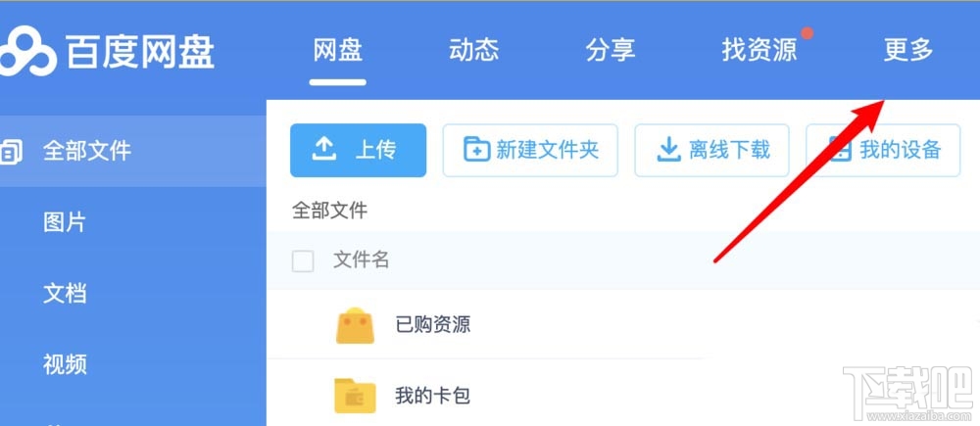Go to the 分享 tab
The width and height of the screenshot is (980, 426).
click(611, 50)
